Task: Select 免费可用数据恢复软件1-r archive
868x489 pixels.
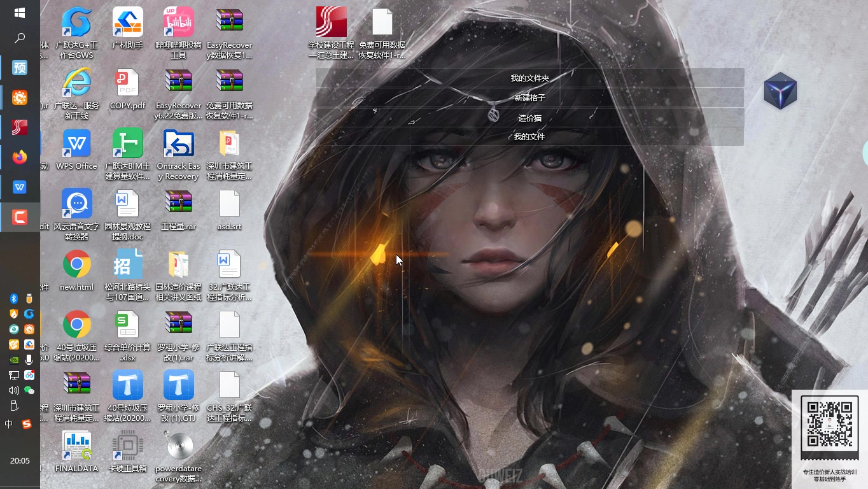Action: click(230, 94)
